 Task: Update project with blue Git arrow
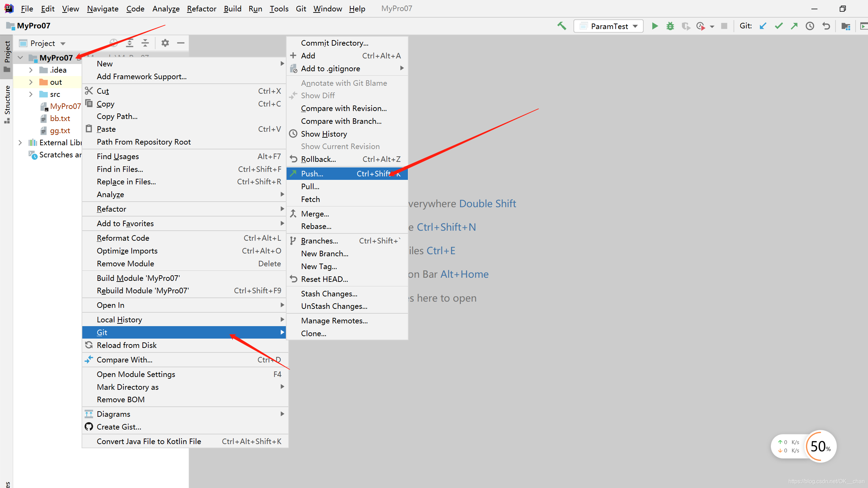763,26
